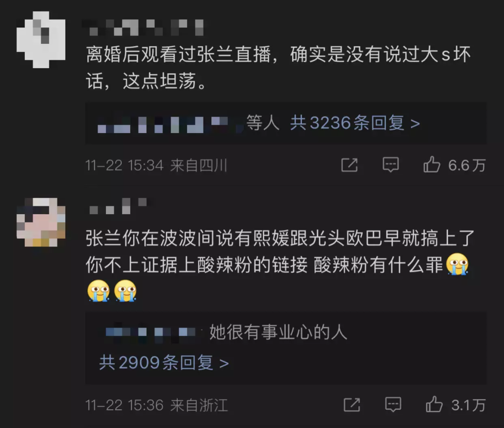
Task: Open first commenter's avatar
Action: [41, 40]
